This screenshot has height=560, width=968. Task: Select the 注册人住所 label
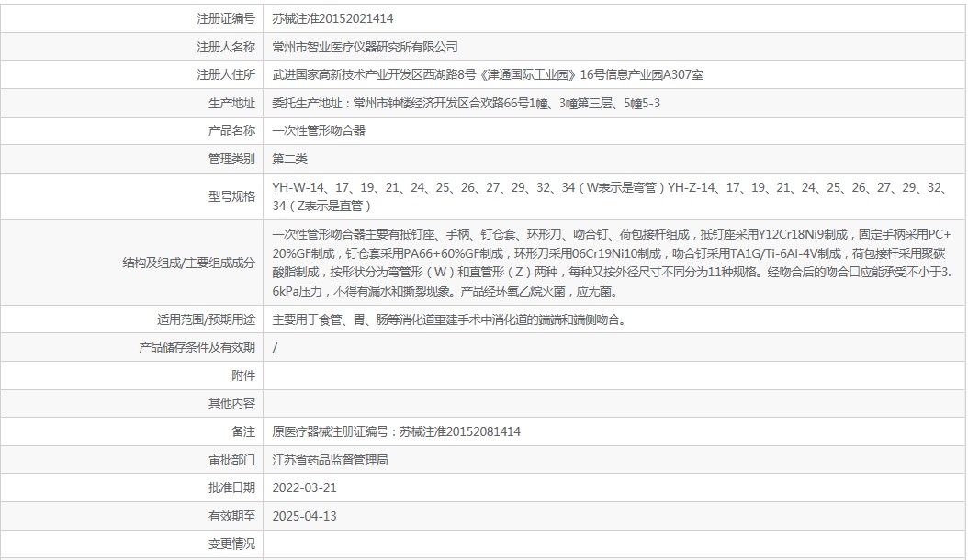[x=226, y=74]
